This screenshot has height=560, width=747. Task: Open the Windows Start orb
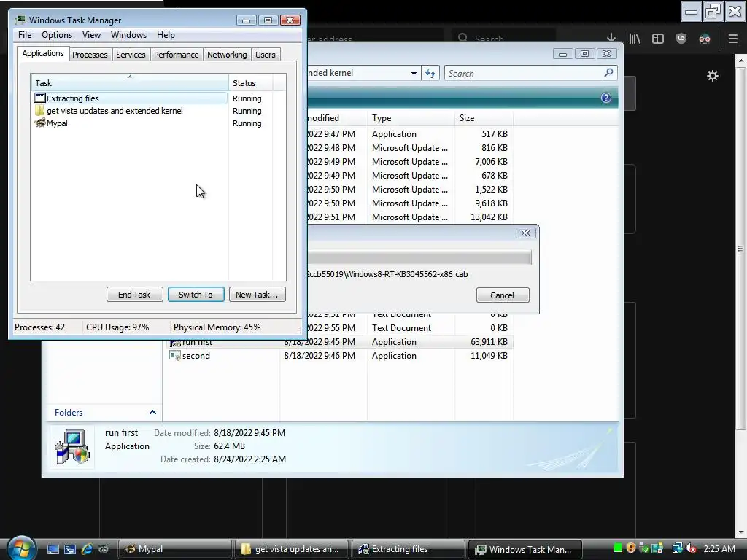[21, 547]
